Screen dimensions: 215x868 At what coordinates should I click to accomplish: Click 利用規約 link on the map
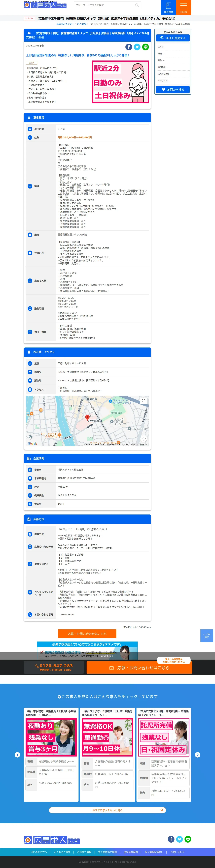[x=126, y=444]
